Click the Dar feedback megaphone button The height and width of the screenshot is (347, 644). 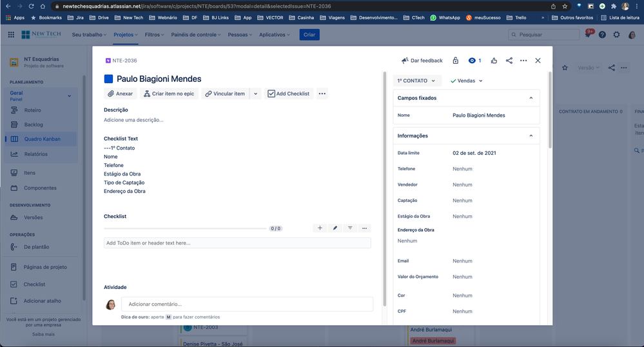[422, 61]
